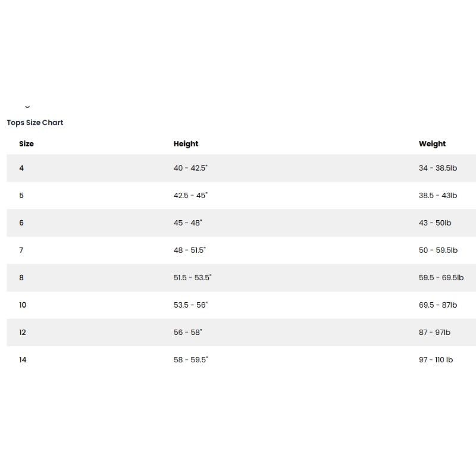Screen dimensions: 476x476
Task: Click the height value 51.5 - 53.5"
Action: pos(193,278)
